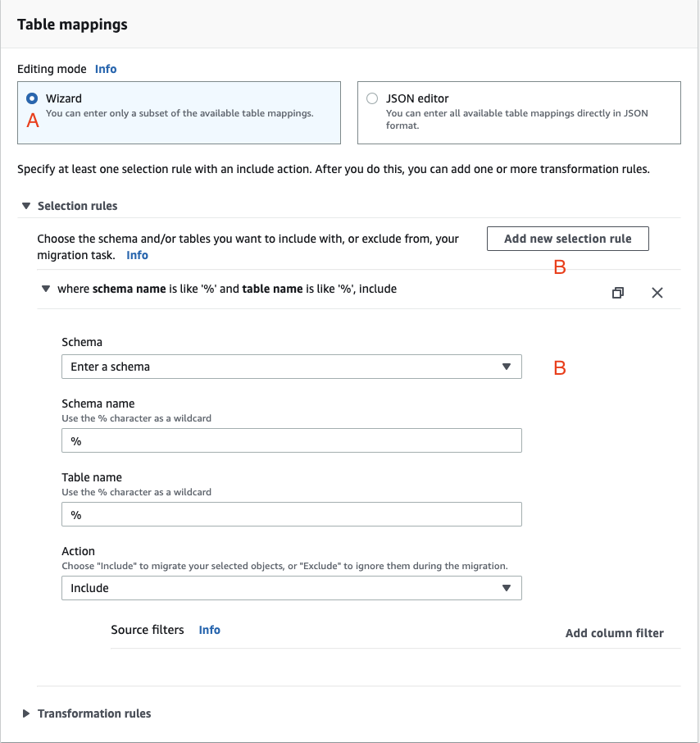Select the Wizard editing mode radio button
Image resolution: width=700 pixels, height=743 pixels.
(x=32, y=98)
